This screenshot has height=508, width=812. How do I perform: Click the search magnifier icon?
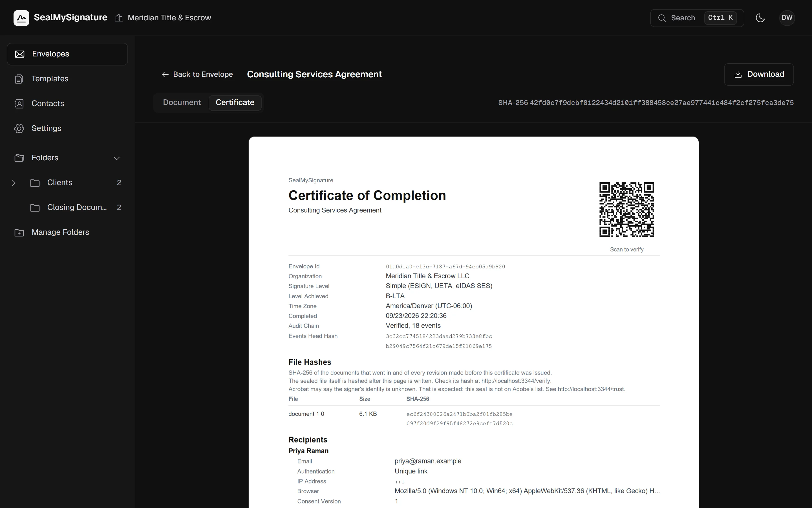(x=662, y=18)
